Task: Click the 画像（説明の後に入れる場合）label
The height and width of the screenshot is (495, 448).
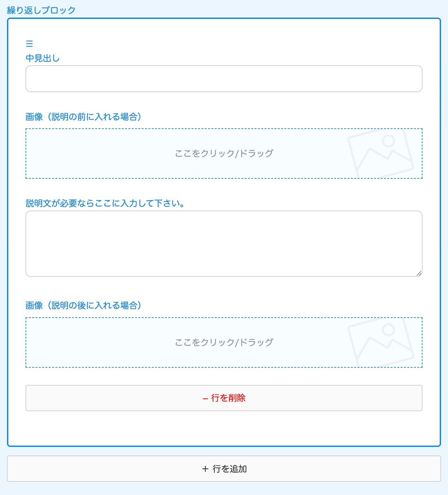Action: (84, 305)
